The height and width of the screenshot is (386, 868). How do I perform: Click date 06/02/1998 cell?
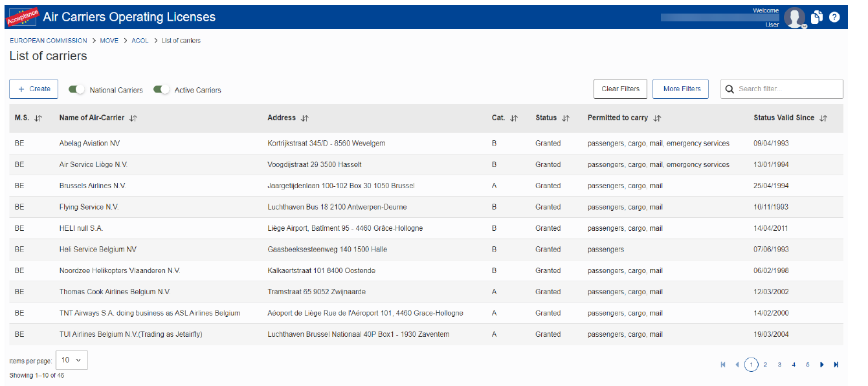click(x=771, y=271)
